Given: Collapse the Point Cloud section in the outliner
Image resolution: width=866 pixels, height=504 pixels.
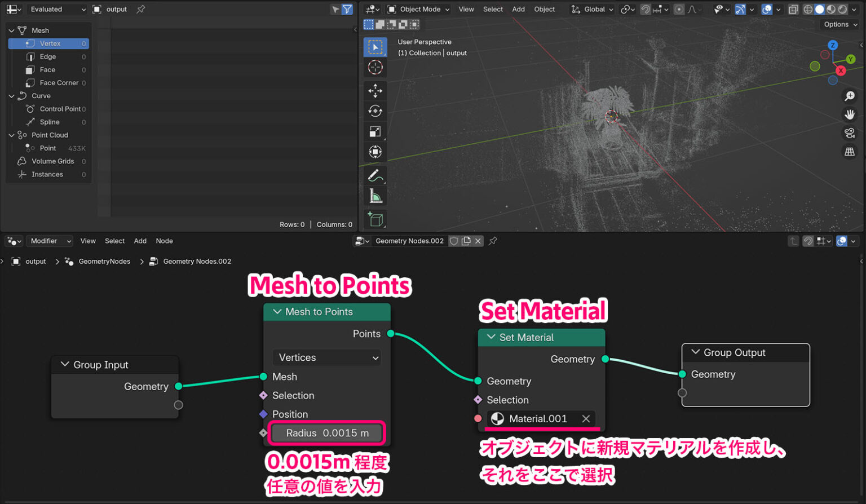Looking at the screenshot, I should click(x=11, y=135).
